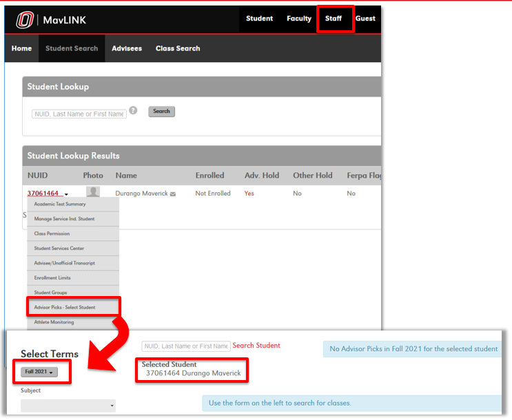Select the Guest tab

click(x=365, y=19)
